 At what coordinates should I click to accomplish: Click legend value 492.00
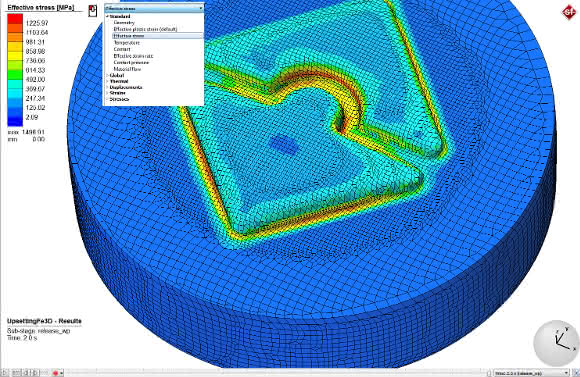coord(35,80)
